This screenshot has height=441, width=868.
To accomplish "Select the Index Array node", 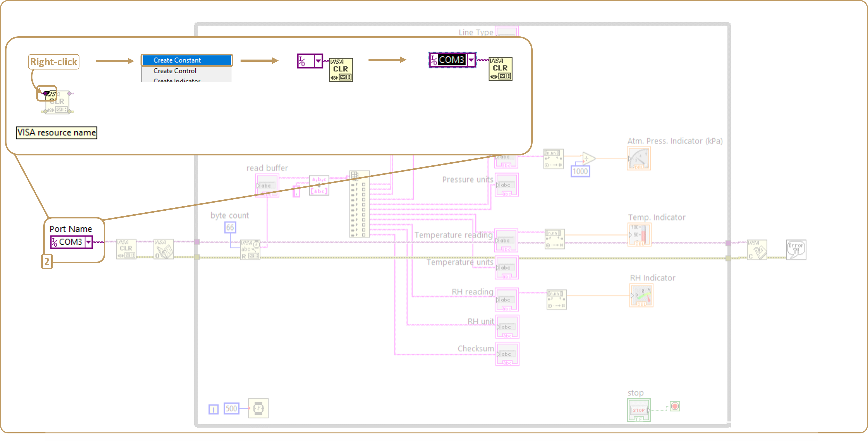I will click(360, 204).
